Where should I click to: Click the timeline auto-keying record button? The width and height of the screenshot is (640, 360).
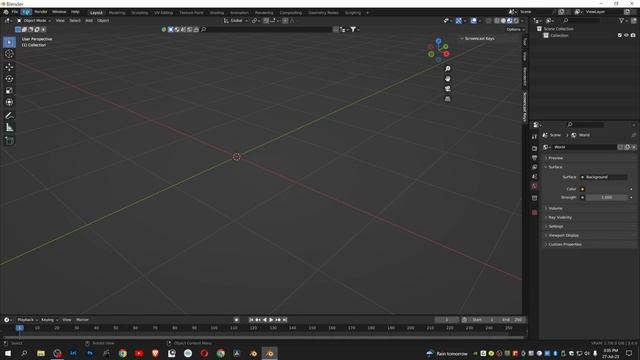236,320
